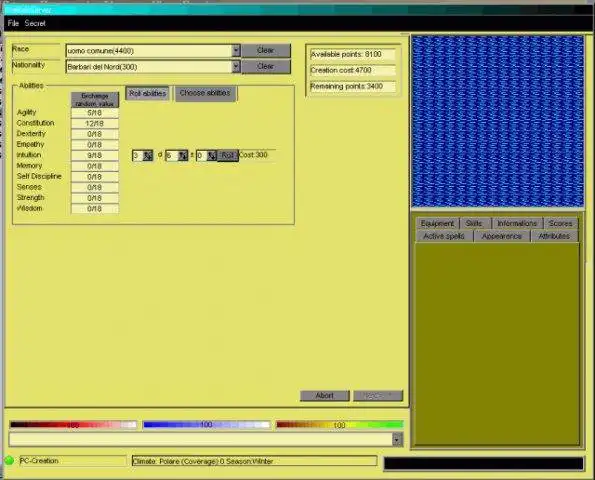Screen dimensions: 595x480
Task: Click the Dexterity value 0/18
Action: [x=95, y=134]
